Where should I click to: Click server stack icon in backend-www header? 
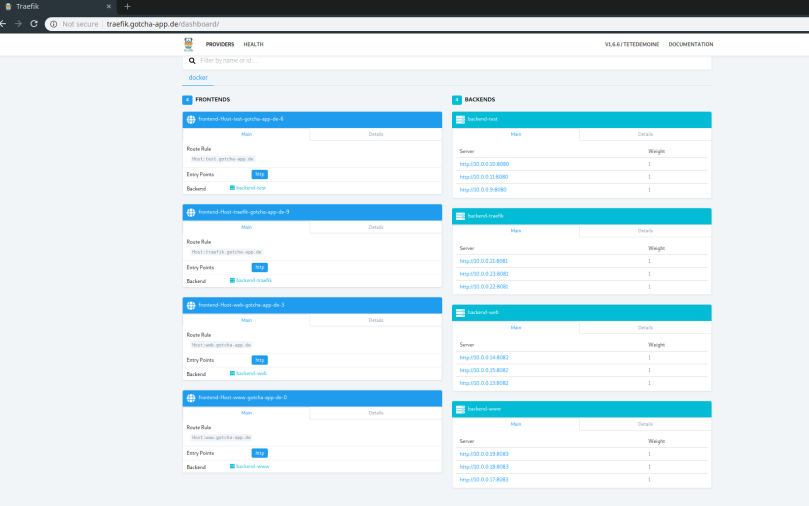pyautogui.click(x=460, y=409)
